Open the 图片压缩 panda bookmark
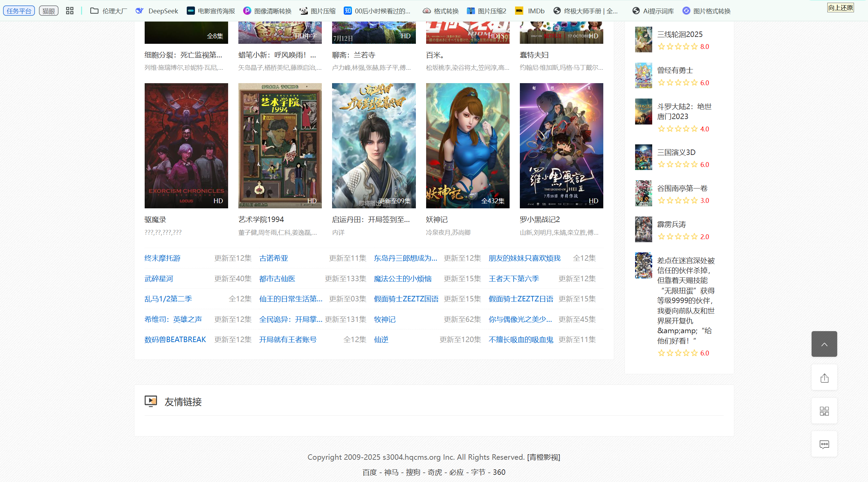 (317, 11)
